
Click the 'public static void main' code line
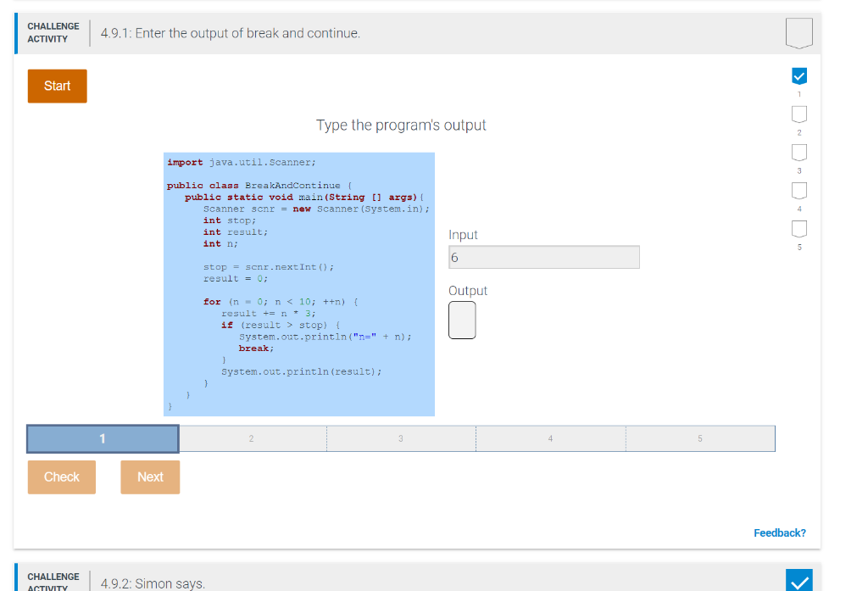pos(304,198)
